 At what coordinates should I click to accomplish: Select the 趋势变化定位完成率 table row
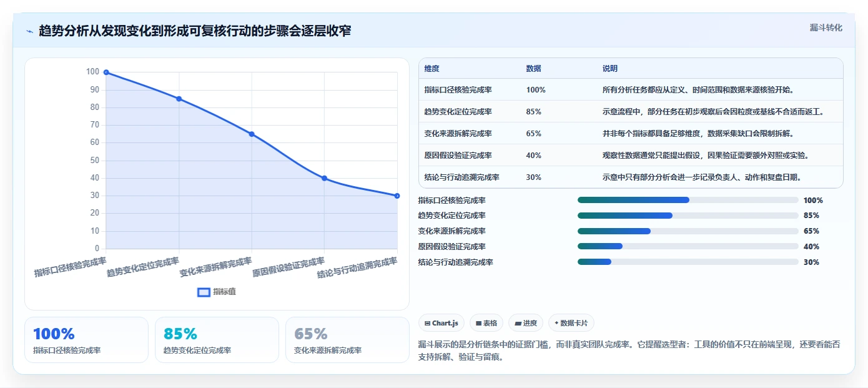pos(631,112)
